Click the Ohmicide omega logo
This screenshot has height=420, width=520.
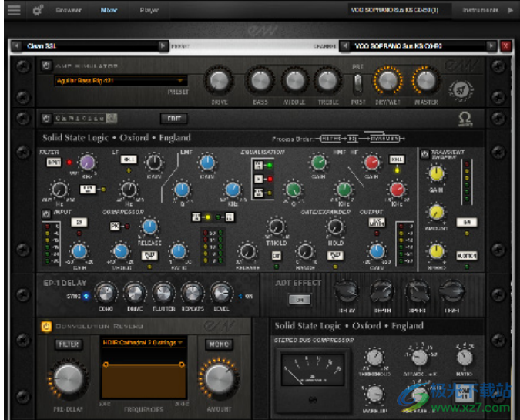[465, 119]
